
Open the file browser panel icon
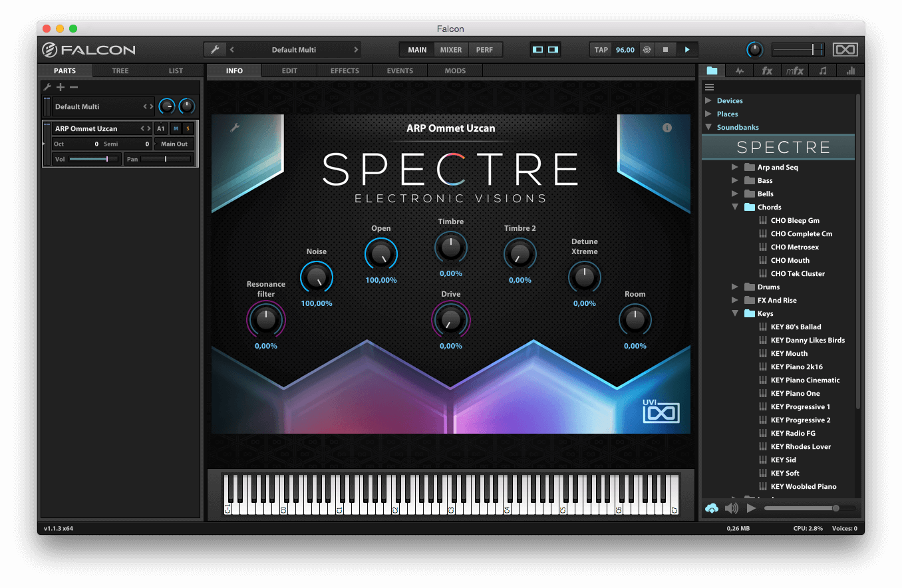[712, 70]
